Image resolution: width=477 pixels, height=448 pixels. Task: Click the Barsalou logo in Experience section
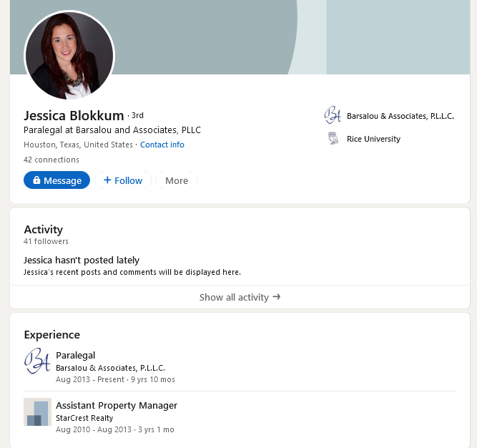pos(37,361)
